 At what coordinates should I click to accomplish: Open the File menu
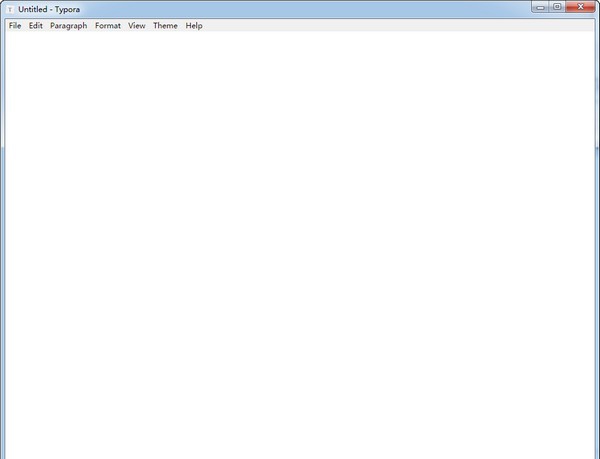[x=15, y=26]
